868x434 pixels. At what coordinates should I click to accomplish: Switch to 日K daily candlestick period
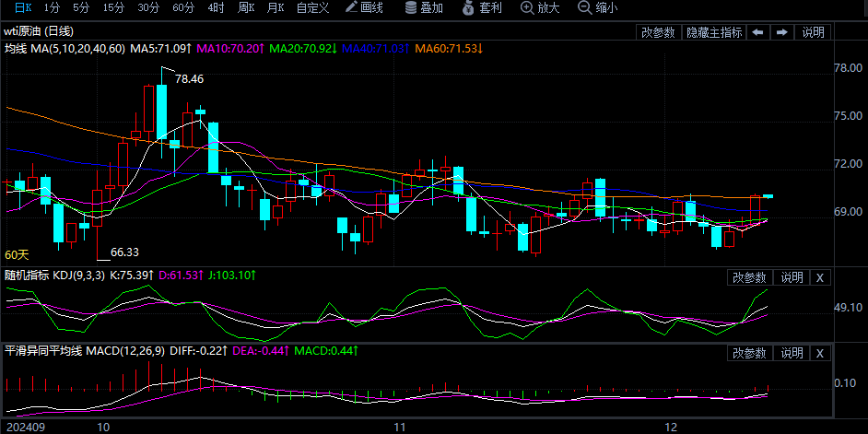point(22,8)
